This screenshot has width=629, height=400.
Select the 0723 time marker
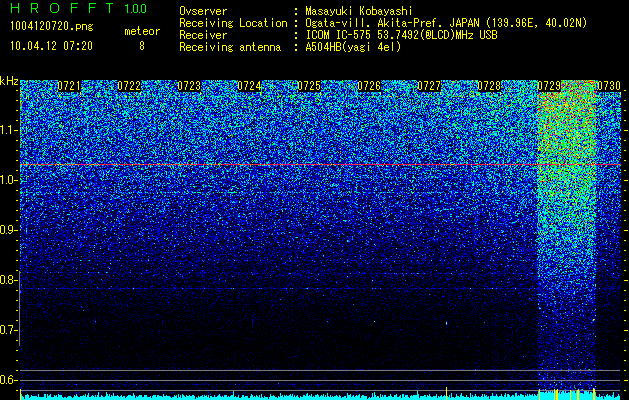[189, 86]
